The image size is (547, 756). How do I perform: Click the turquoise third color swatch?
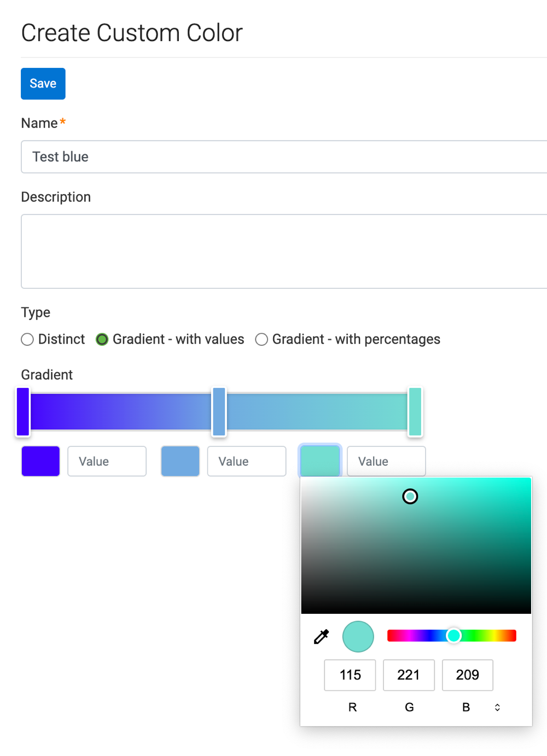coord(320,461)
